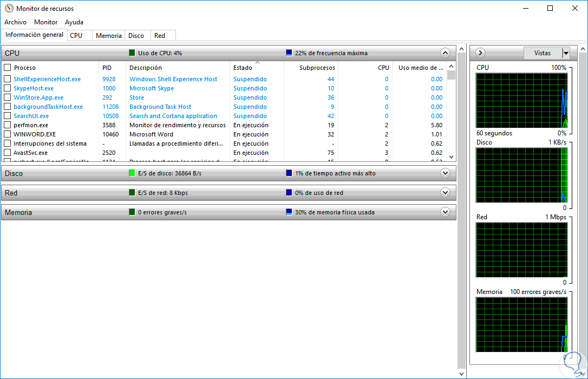
Task: Check the SearchUI.exe checkbox
Action: [7, 116]
